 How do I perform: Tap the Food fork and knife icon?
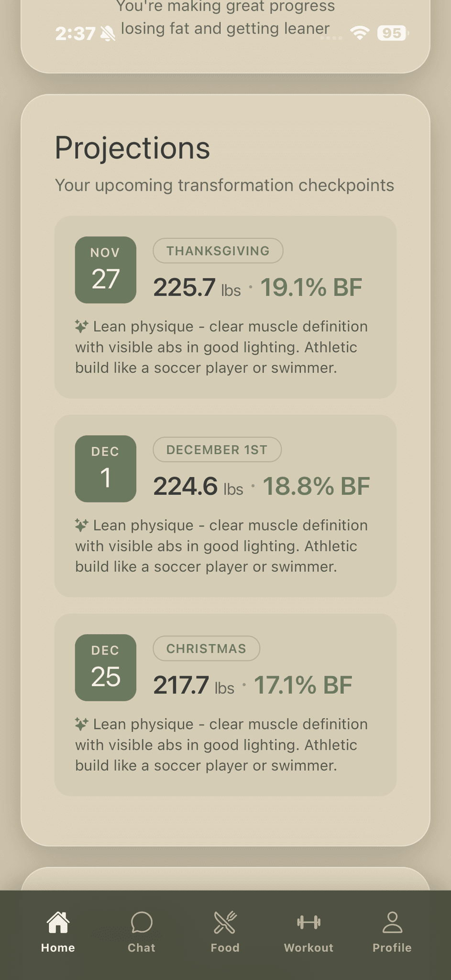[225, 922]
